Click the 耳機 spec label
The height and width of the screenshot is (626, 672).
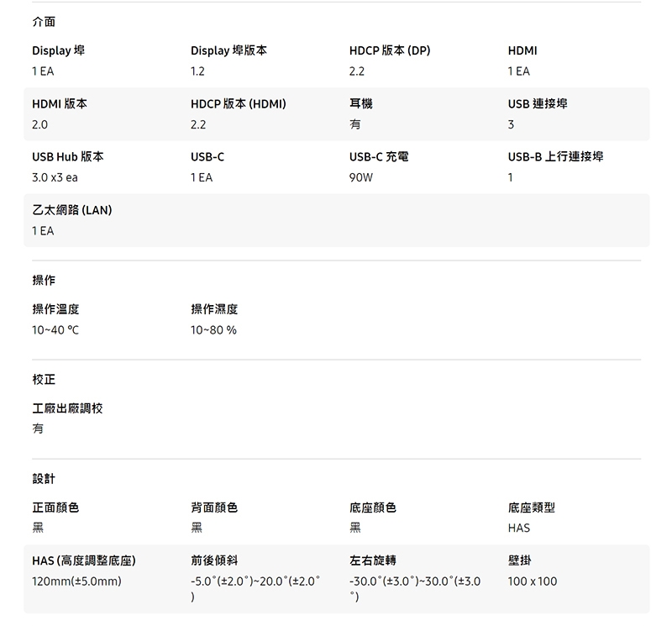pos(361,104)
